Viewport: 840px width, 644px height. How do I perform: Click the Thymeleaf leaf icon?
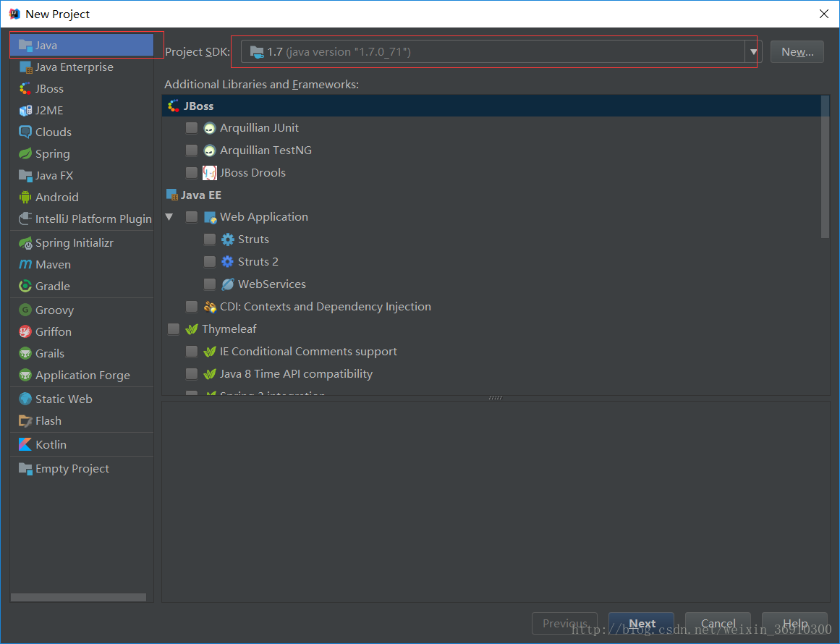tap(191, 329)
